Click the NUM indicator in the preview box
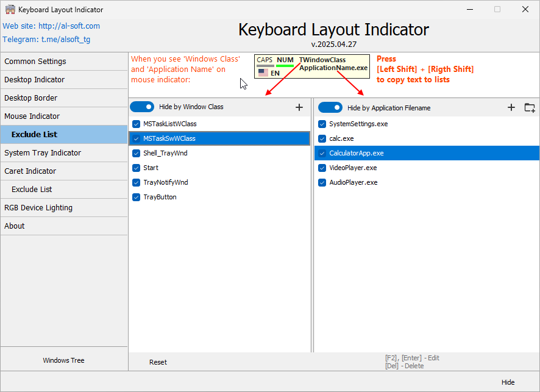This screenshot has width=540, height=392. (x=285, y=59)
